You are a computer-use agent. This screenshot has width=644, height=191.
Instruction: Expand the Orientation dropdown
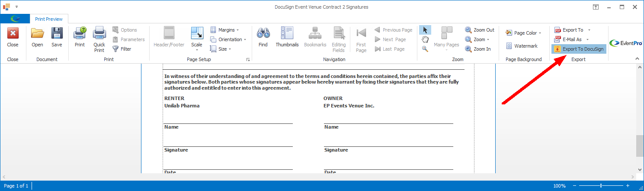(x=228, y=39)
